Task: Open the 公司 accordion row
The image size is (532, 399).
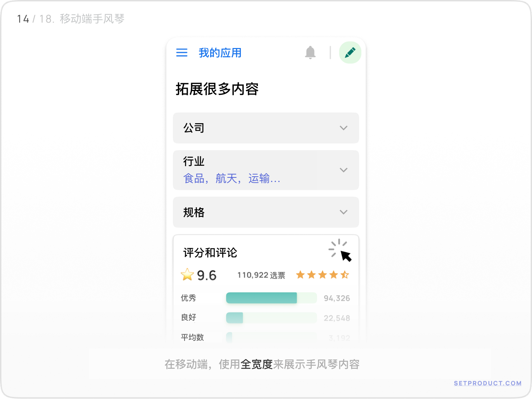Action: pyautogui.click(x=266, y=128)
